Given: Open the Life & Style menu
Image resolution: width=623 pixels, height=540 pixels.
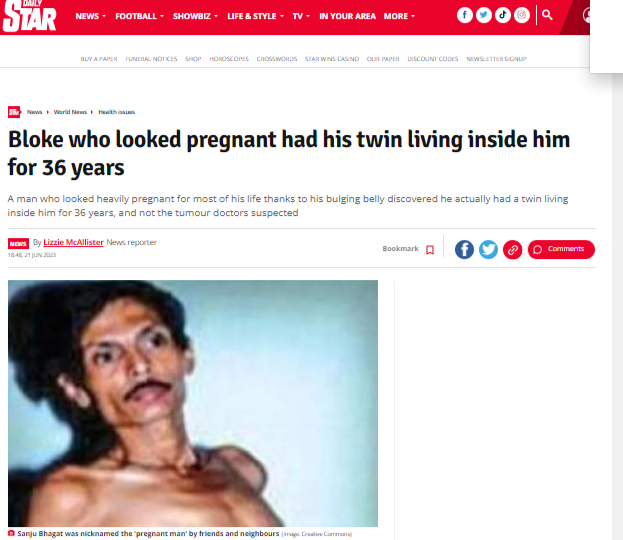Looking at the screenshot, I should click(x=255, y=16).
